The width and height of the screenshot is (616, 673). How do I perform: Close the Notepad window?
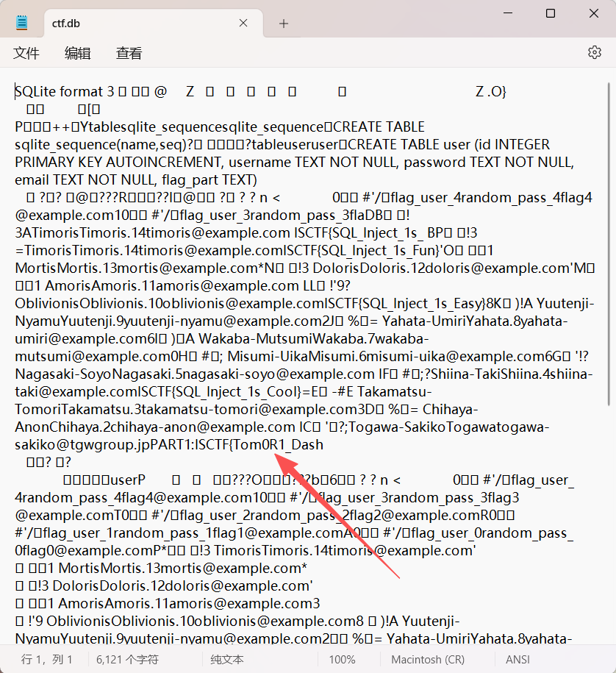(594, 14)
